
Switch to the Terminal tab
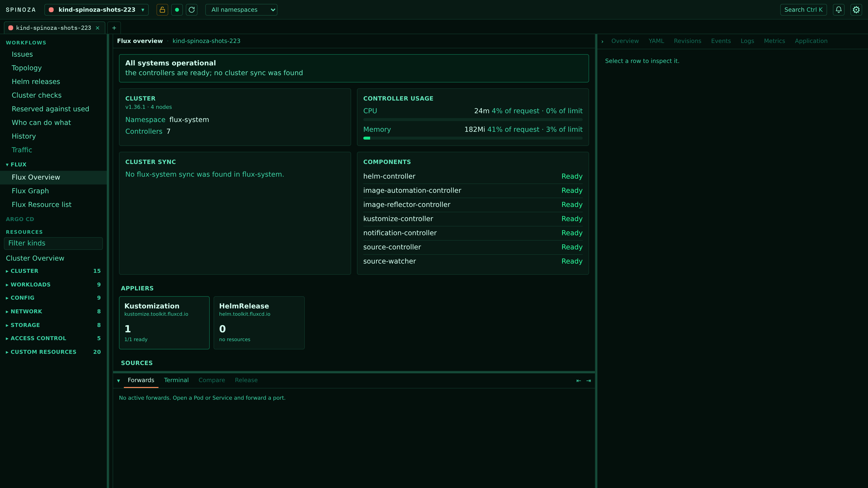[176, 380]
